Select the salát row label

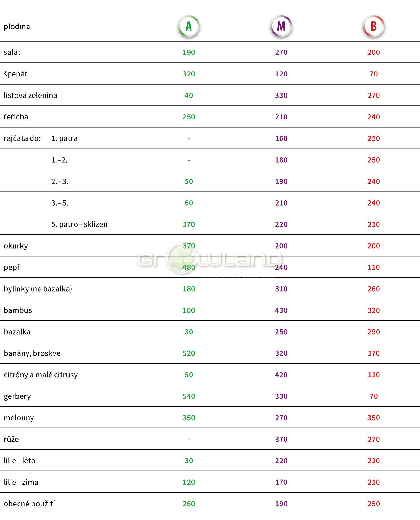tap(12, 52)
